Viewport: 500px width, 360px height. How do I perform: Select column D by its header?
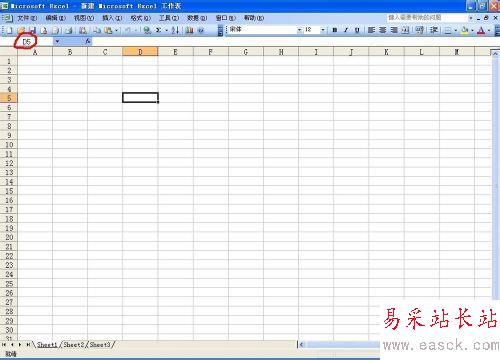[140, 52]
